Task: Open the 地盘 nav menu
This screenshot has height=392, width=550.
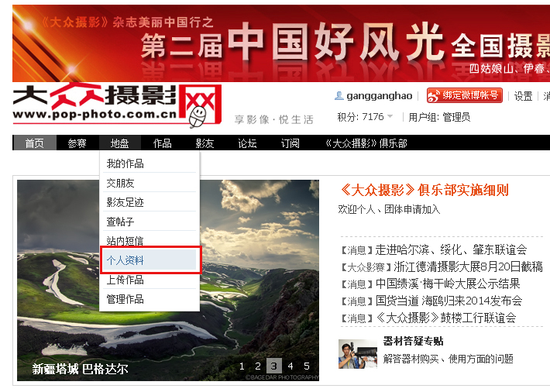Action: pos(119,143)
